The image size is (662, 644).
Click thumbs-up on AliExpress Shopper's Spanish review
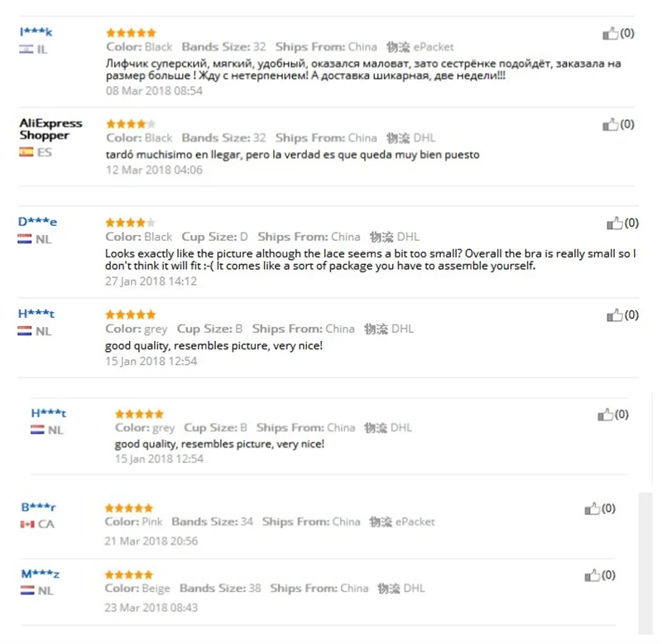[x=610, y=124]
